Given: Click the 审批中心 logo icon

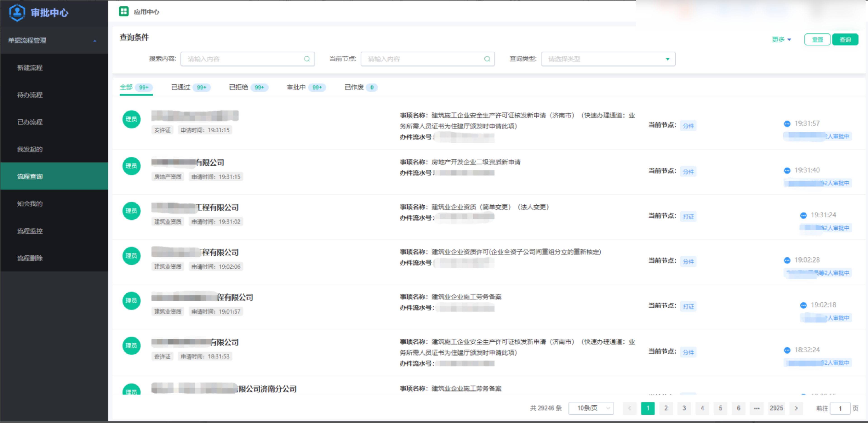Looking at the screenshot, I should (x=17, y=12).
